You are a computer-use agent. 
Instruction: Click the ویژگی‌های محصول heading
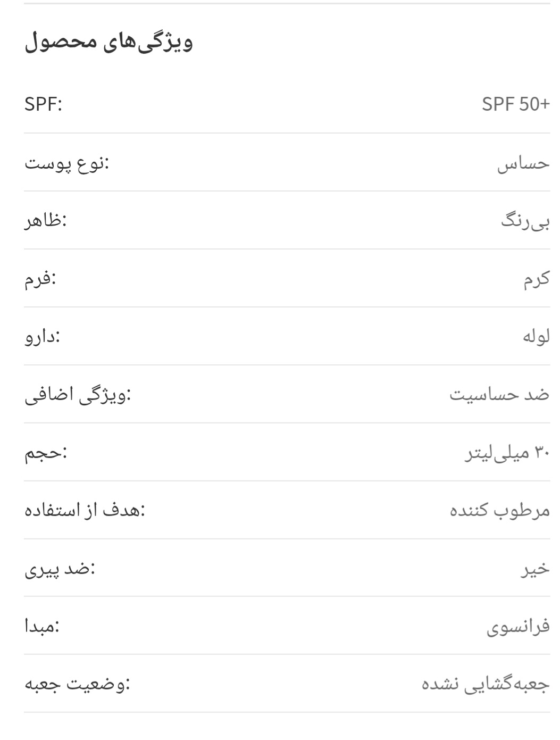[x=108, y=42]
